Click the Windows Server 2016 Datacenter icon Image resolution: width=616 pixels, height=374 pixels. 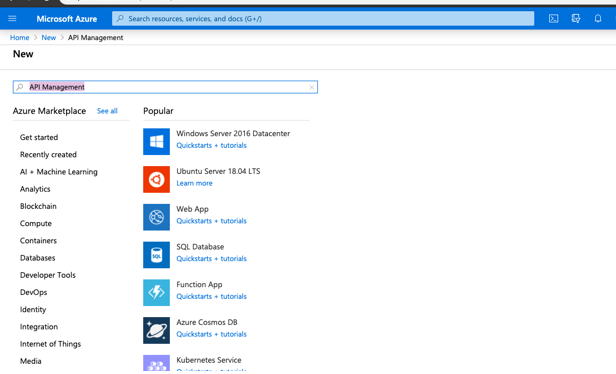pyautogui.click(x=156, y=141)
